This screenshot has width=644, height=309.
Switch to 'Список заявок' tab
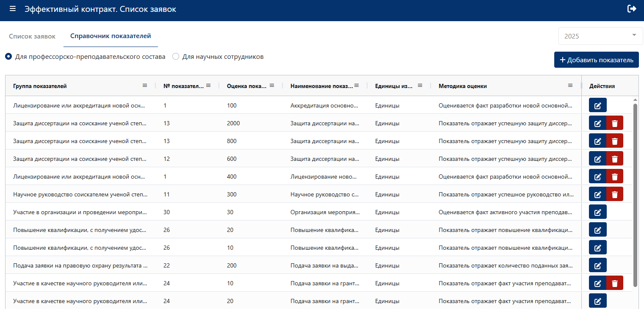click(32, 36)
